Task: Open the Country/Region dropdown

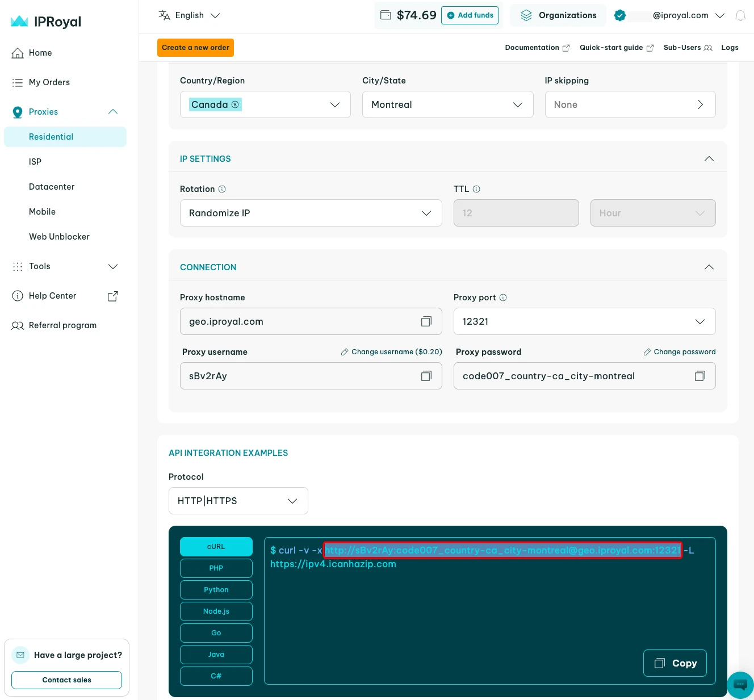Action: pos(265,104)
